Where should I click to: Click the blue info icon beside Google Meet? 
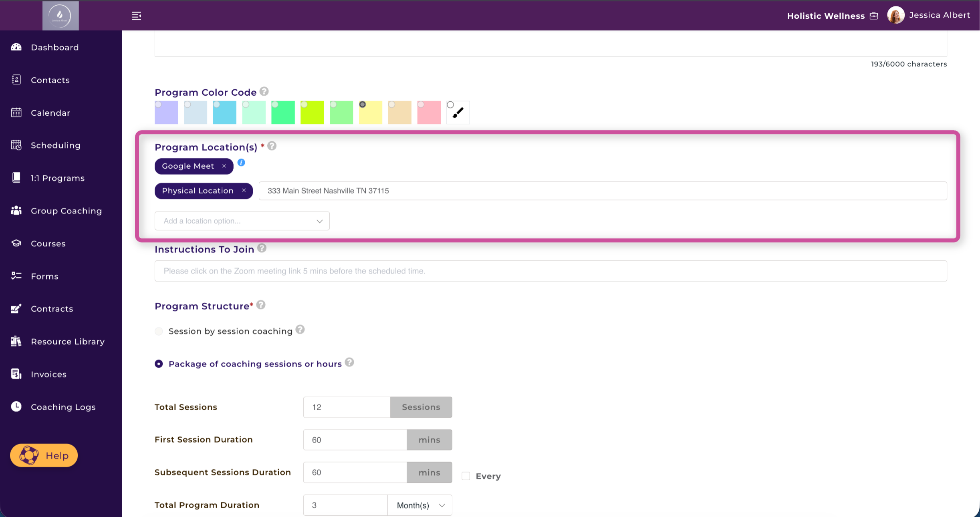tap(241, 163)
